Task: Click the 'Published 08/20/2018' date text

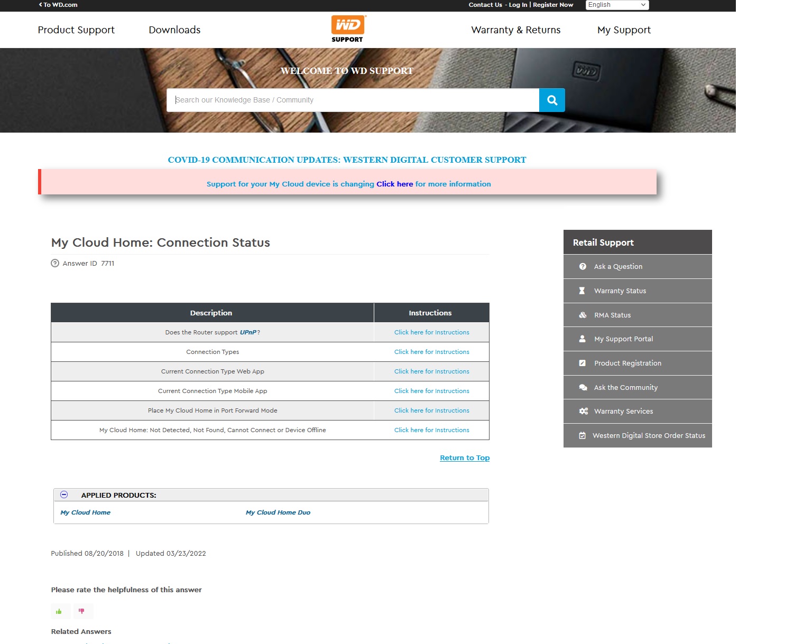Action: 87,553
